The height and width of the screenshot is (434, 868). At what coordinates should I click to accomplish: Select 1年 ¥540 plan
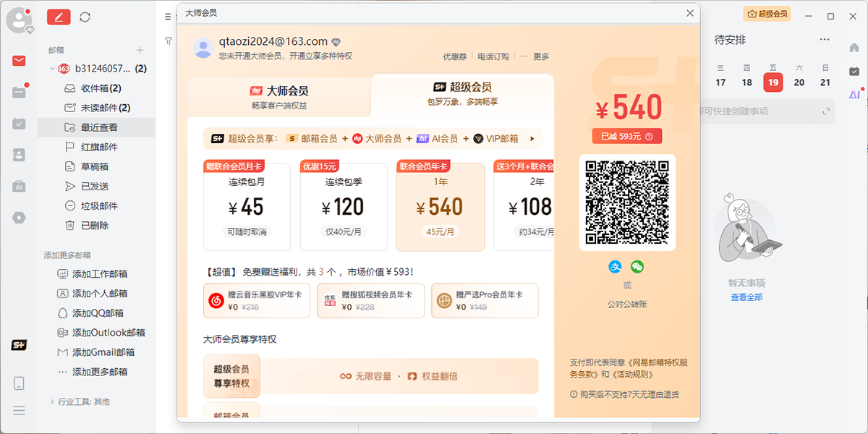pyautogui.click(x=441, y=206)
